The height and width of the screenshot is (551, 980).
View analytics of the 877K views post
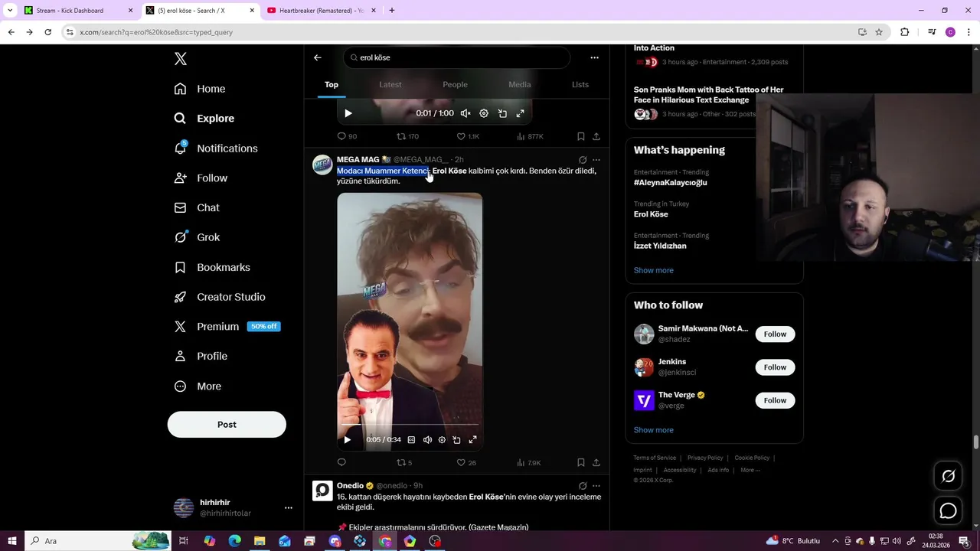click(x=530, y=136)
